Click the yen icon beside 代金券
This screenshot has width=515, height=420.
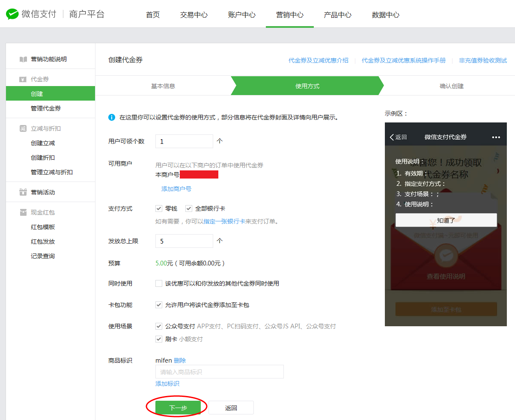click(23, 80)
